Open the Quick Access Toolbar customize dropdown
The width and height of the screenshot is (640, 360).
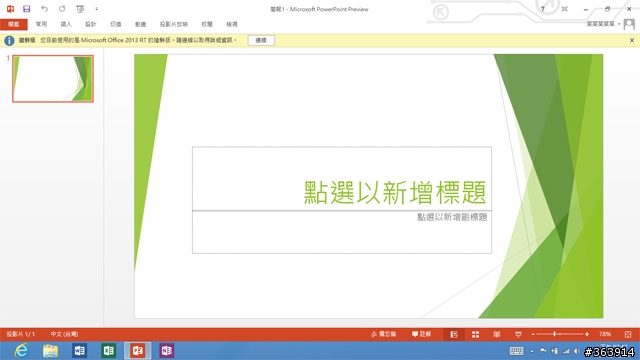tap(97, 9)
